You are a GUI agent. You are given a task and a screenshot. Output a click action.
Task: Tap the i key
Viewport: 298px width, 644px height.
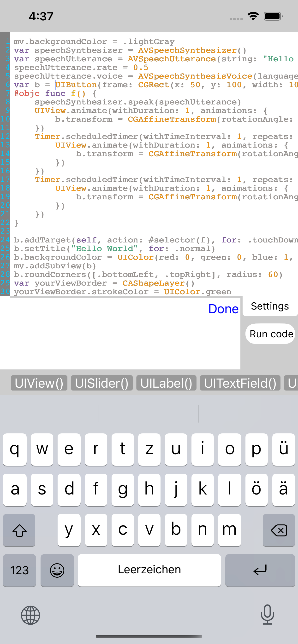[203, 449]
